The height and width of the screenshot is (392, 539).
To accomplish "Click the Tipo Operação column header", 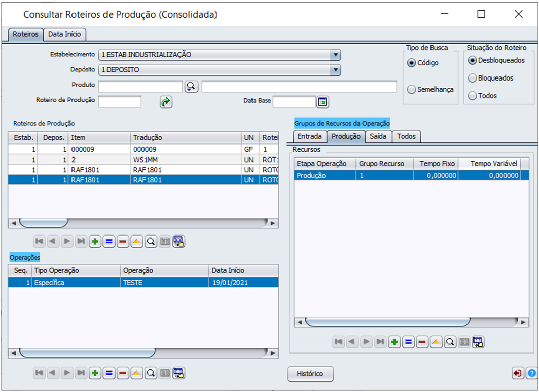I will (76, 270).
